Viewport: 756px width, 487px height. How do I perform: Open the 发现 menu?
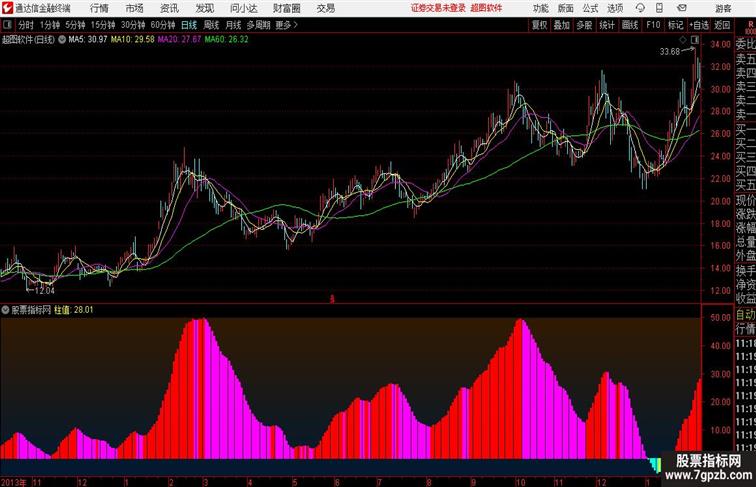[204, 8]
